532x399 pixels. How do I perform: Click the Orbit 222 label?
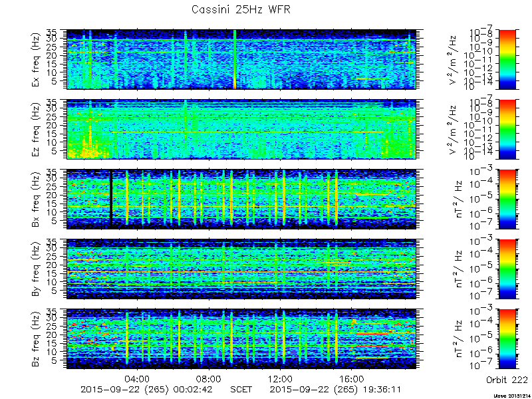tap(507, 379)
